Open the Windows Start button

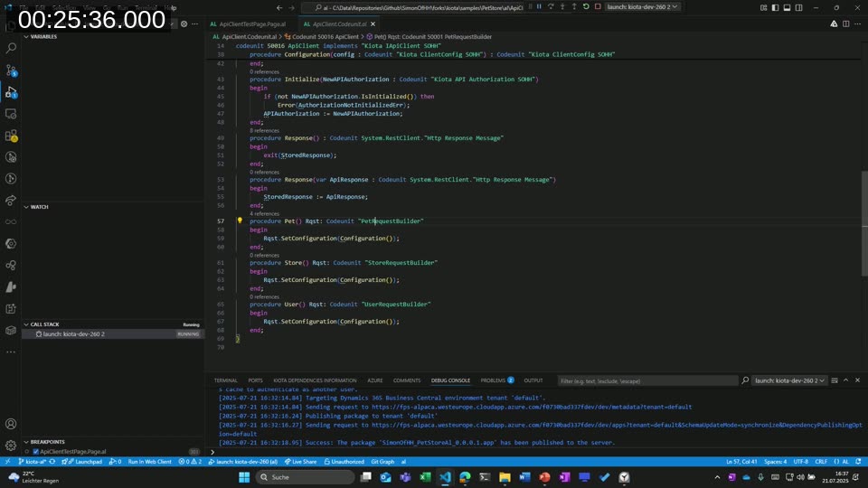(244, 477)
